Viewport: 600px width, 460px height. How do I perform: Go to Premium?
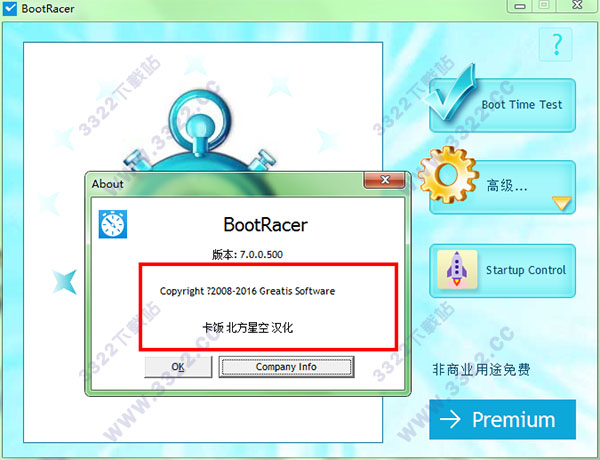coord(502,419)
